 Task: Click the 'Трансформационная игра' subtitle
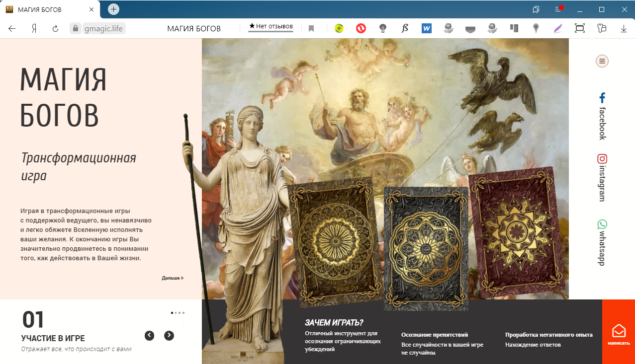click(79, 167)
